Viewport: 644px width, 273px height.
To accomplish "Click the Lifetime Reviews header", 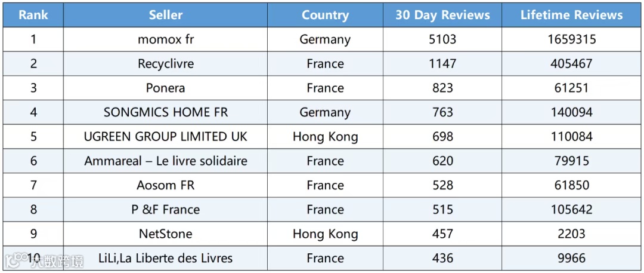I will tap(571, 16).
